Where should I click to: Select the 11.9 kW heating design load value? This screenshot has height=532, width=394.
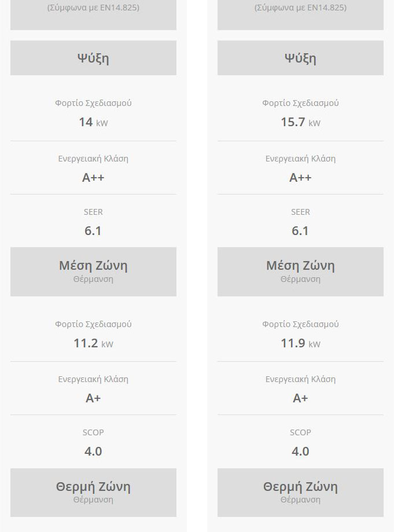(300, 343)
